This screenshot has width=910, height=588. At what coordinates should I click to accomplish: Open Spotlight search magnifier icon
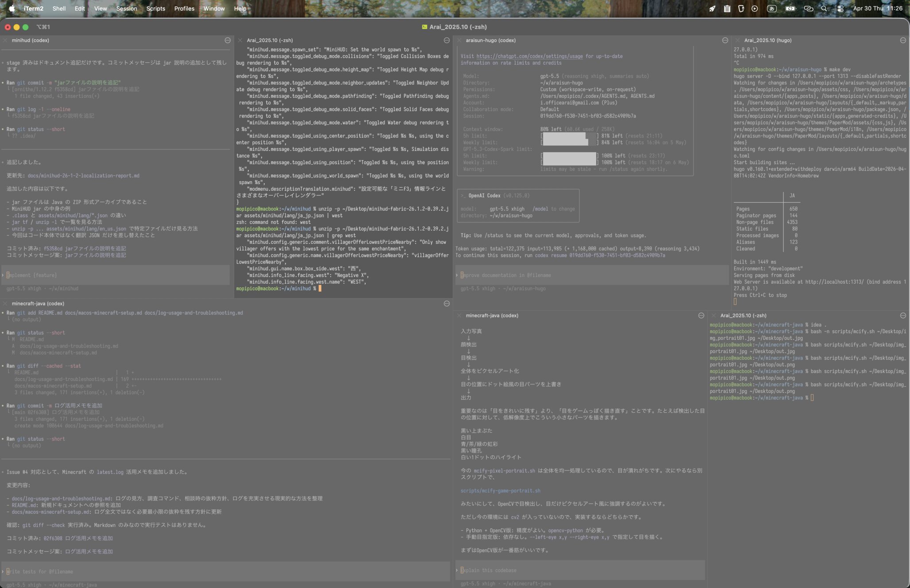coord(824,8)
